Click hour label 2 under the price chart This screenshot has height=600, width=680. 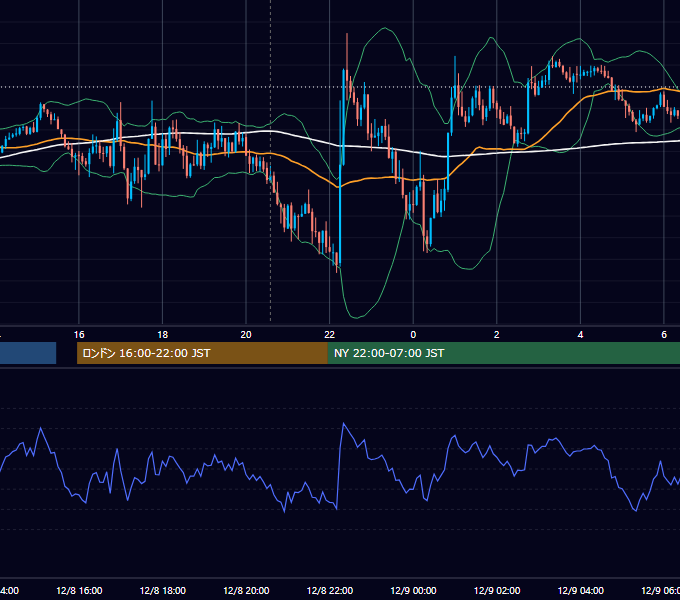[497, 335]
